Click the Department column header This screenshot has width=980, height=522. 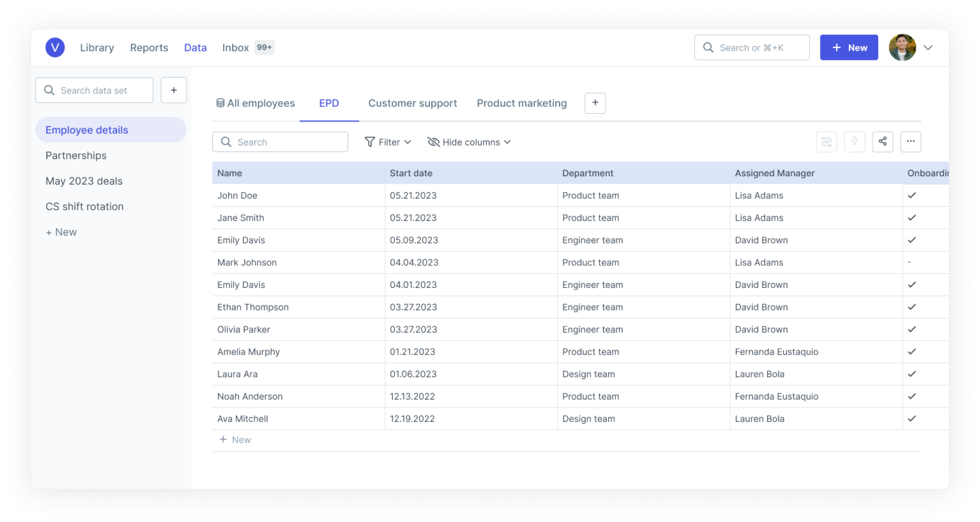[x=644, y=173]
